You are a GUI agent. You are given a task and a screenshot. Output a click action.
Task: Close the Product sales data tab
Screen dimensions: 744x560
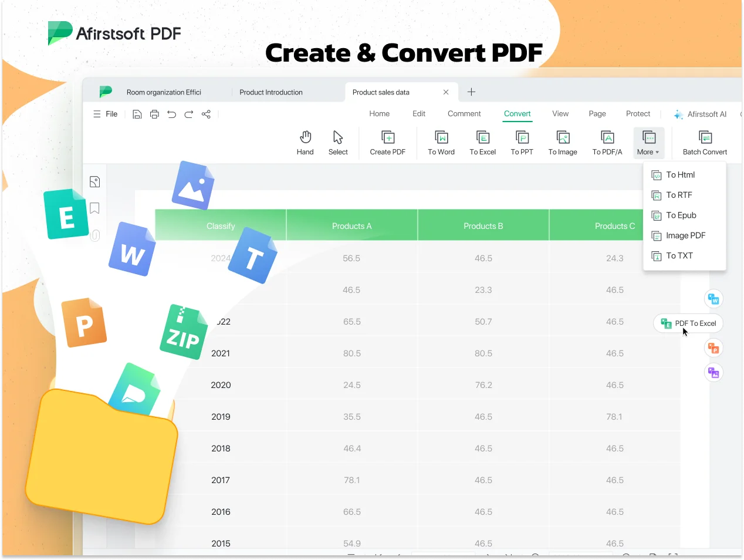point(446,92)
